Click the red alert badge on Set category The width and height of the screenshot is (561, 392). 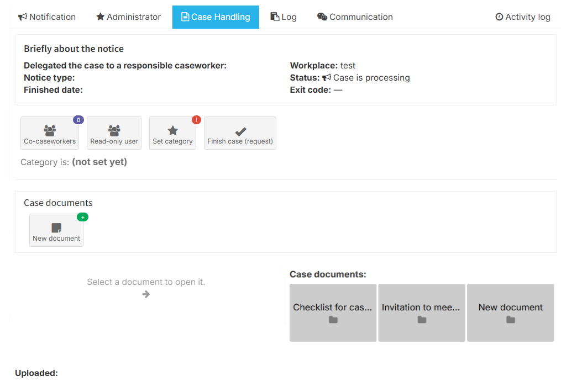pos(196,120)
